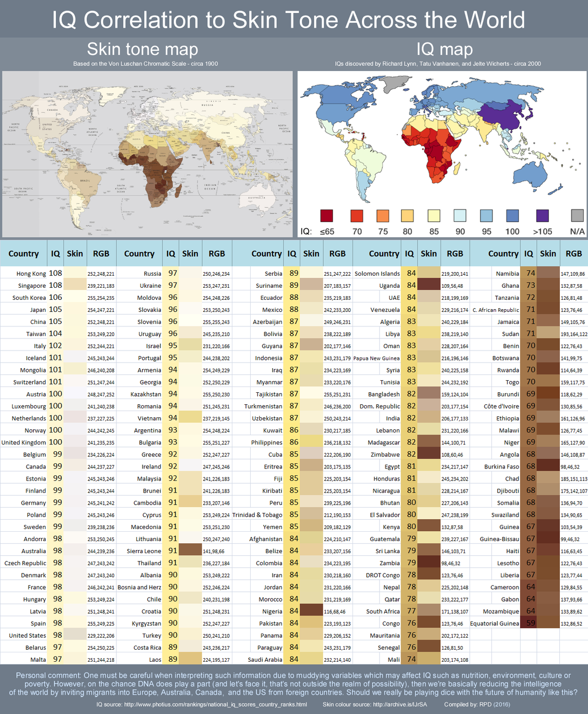Click the Sierra Leone color cell

pyautogui.click(x=190, y=551)
